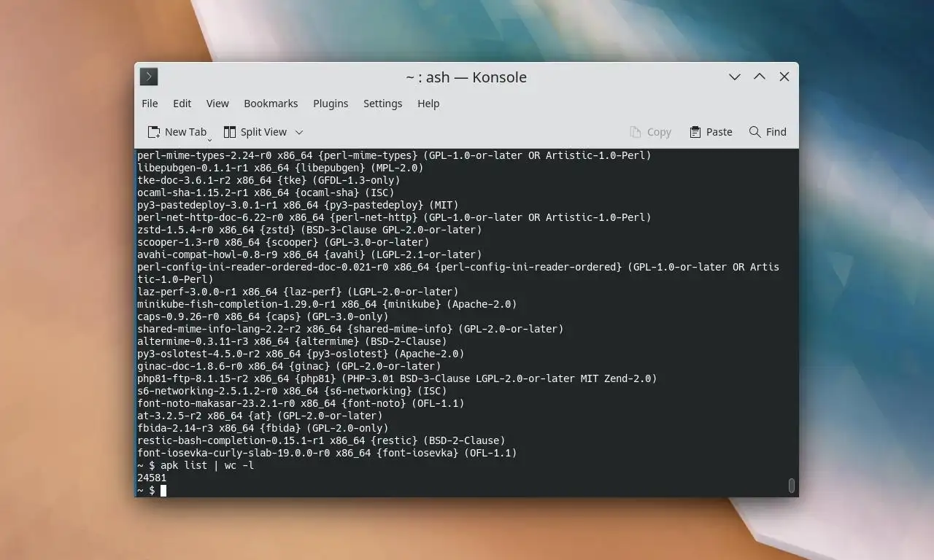Expand the Split View dropdown chevron
This screenshot has height=560, width=934.
pyautogui.click(x=299, y=132)
